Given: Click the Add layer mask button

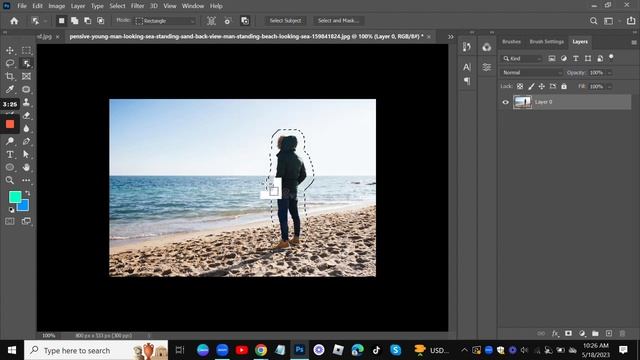Looking at the screenshot, I should 568,333.
